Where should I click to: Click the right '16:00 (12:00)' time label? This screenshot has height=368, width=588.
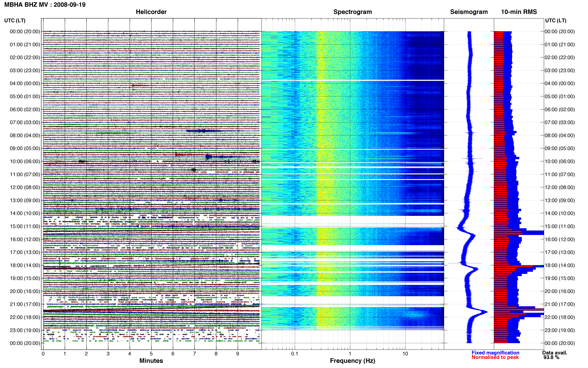(560, 239)
